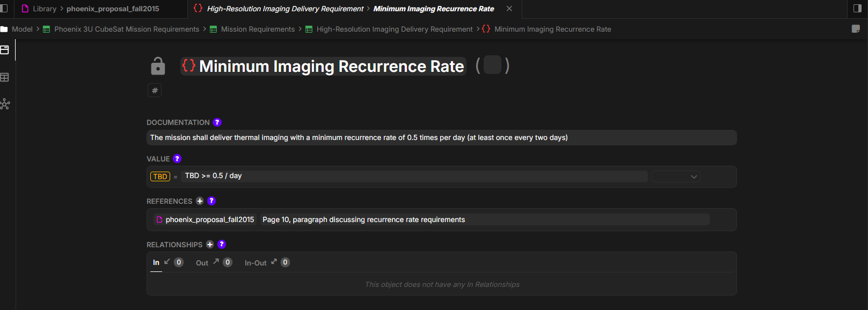Image resolution: width=868 pixels, height=310 pixels.
Task: Click the pink document icon in the Library tab
Action: coord(25,9)
